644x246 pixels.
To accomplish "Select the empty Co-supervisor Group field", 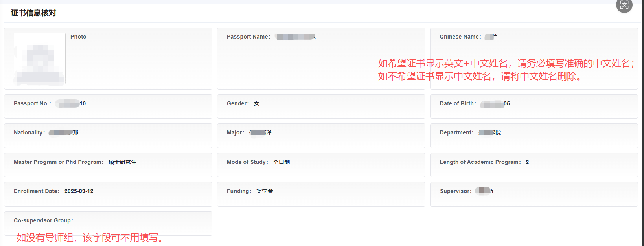I will 108,224.
